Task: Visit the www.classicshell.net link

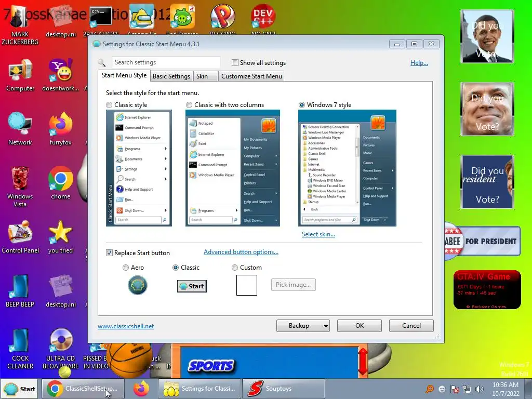Action: tap(126, 326)
